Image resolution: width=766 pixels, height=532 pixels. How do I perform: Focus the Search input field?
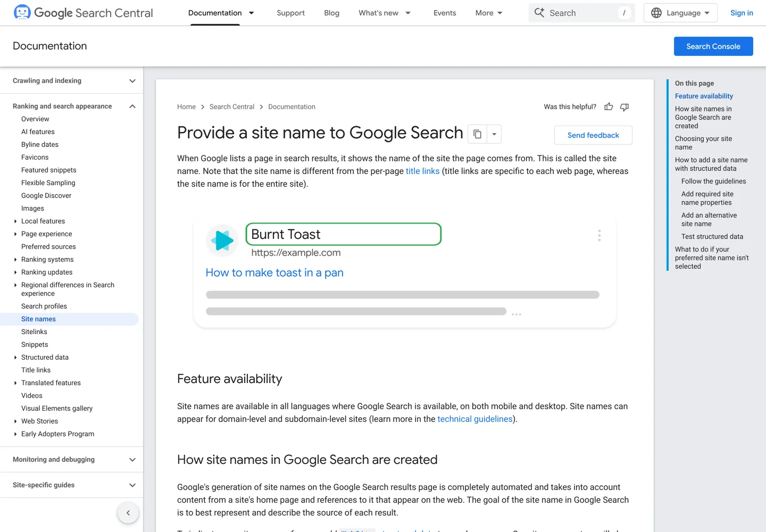pyautogui.click(x=582, y=13)
